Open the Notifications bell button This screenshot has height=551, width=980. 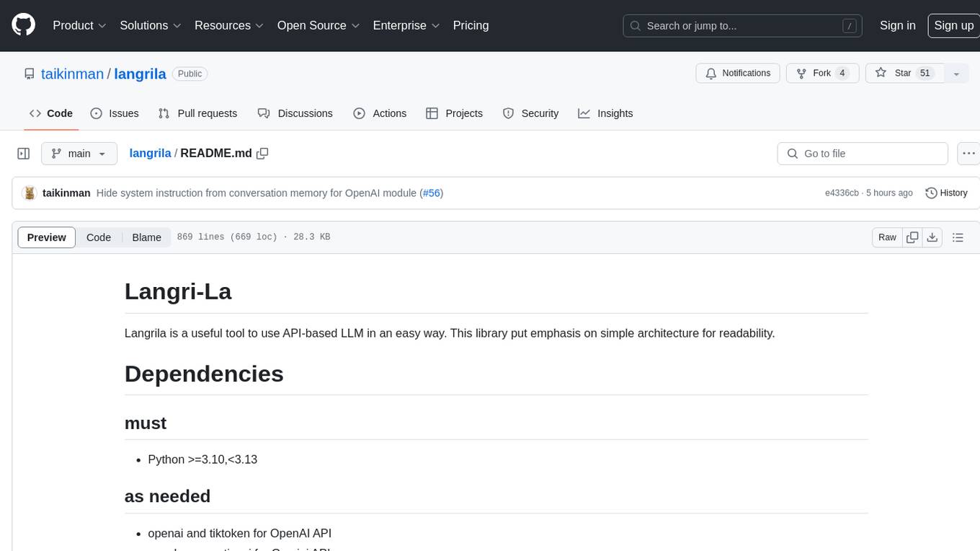pyautogui.click(x=738, y=74)
